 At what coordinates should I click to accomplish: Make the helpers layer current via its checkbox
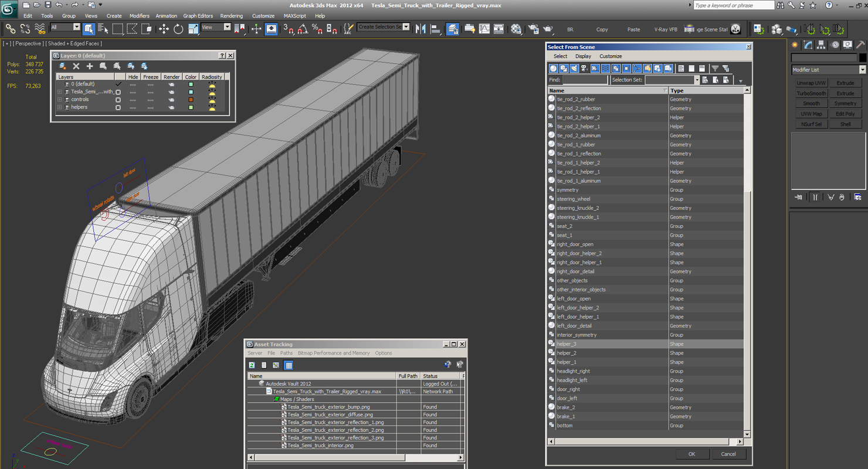point(118,107)
